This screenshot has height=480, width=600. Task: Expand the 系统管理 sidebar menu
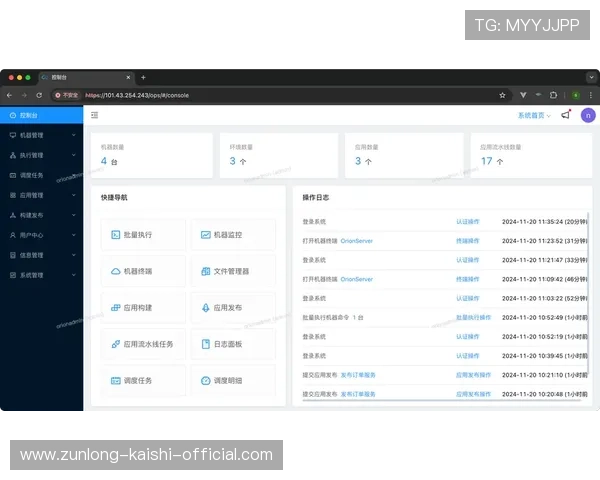[41, 275]
